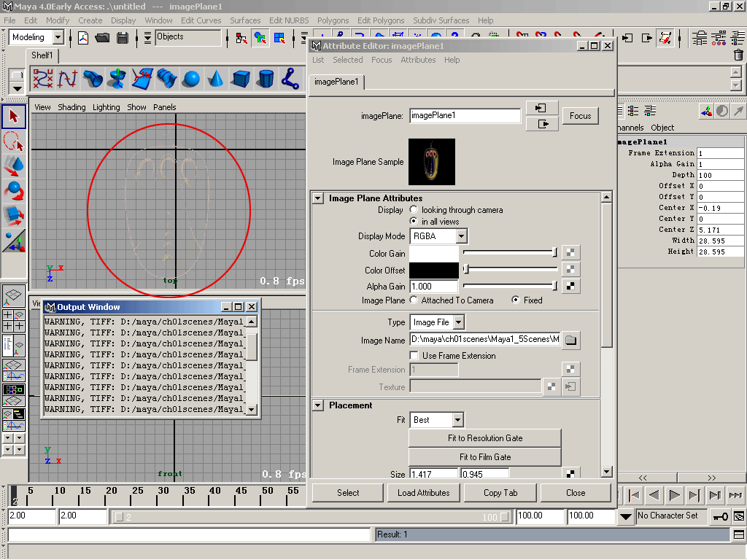The width and height of the screenshot is (747, 560).
Task: Click the map button beside Color Offset
Action: pyautogui.click(x=570, y=270)
